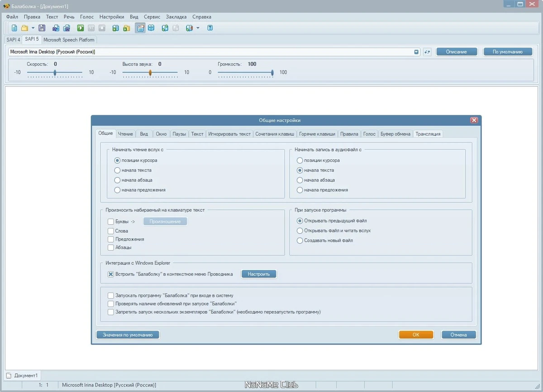Open the Трансляция settings tab
The height and width of the screenshot is (392, 543).
tap(428, 134)
